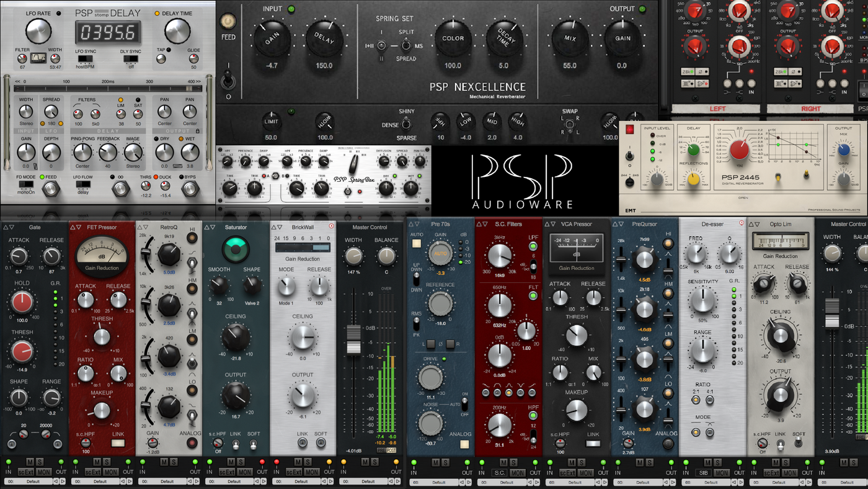The image size is (868, 489).
Task: Click the MON button under FET Pressor
Action: tap(110, 472)
